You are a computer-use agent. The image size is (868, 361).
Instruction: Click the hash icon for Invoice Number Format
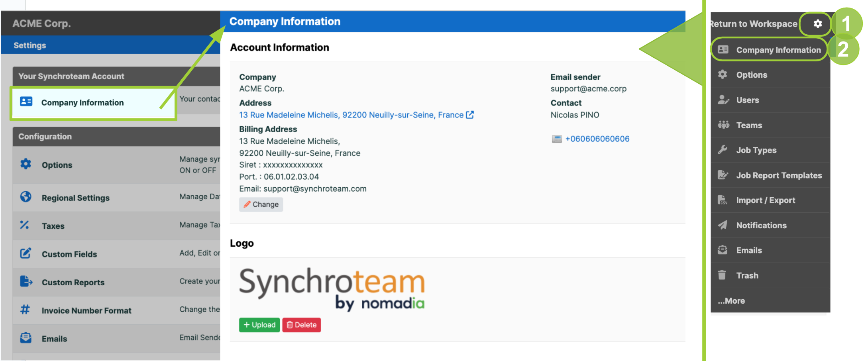click(25, 310)
